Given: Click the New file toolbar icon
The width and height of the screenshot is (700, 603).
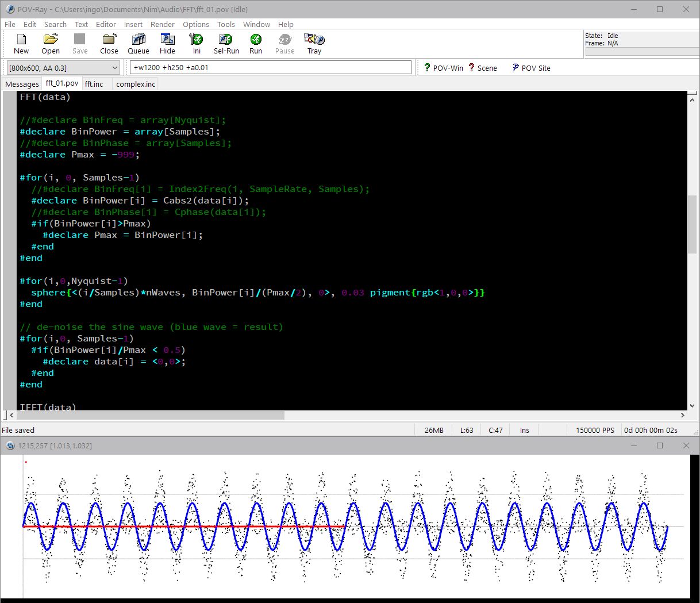Looking at the screenshot, I should (21, 44).
